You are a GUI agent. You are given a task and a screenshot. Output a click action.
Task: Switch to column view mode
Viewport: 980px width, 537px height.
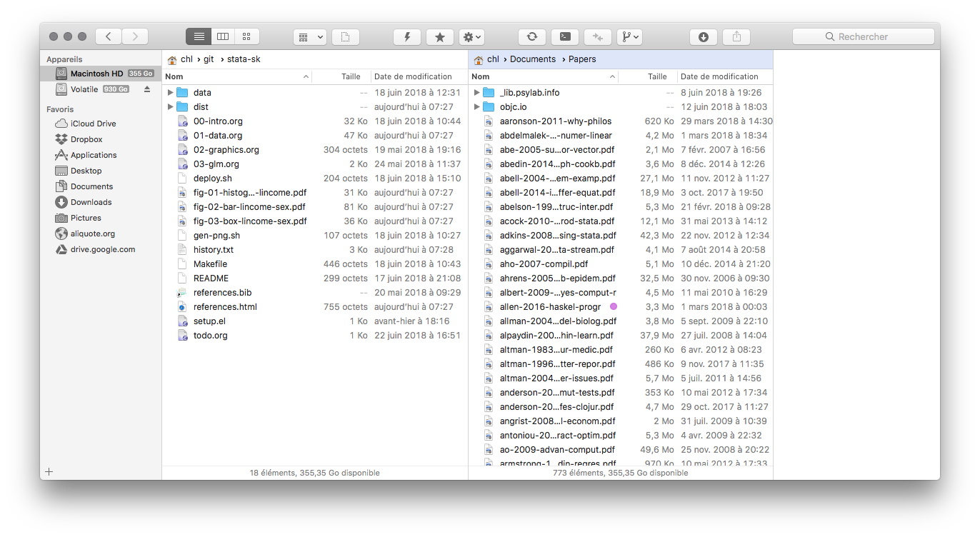223,36
